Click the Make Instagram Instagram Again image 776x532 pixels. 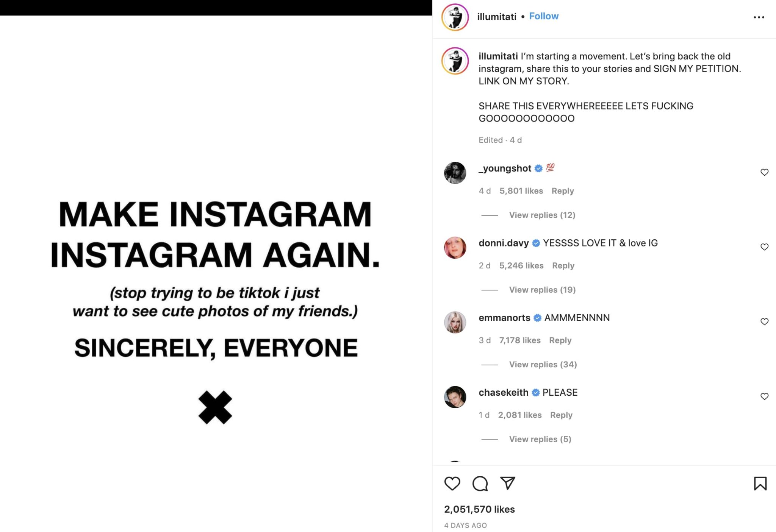(216, 273)
